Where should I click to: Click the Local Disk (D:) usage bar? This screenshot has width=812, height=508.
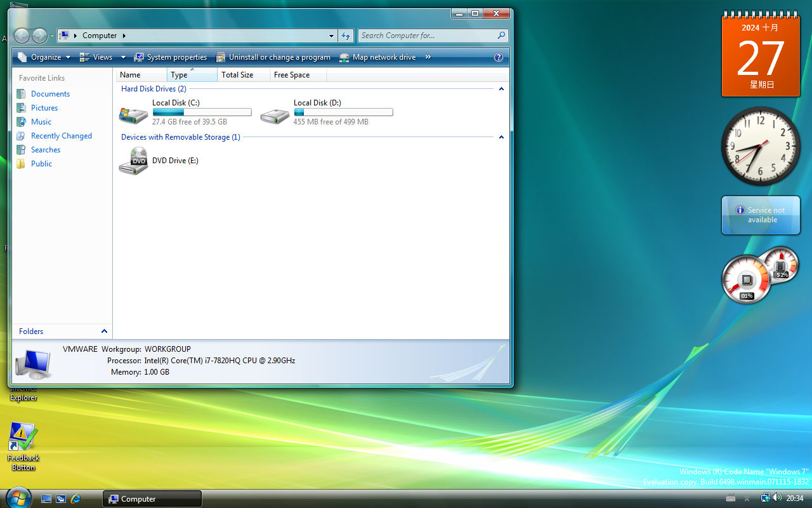343,112
